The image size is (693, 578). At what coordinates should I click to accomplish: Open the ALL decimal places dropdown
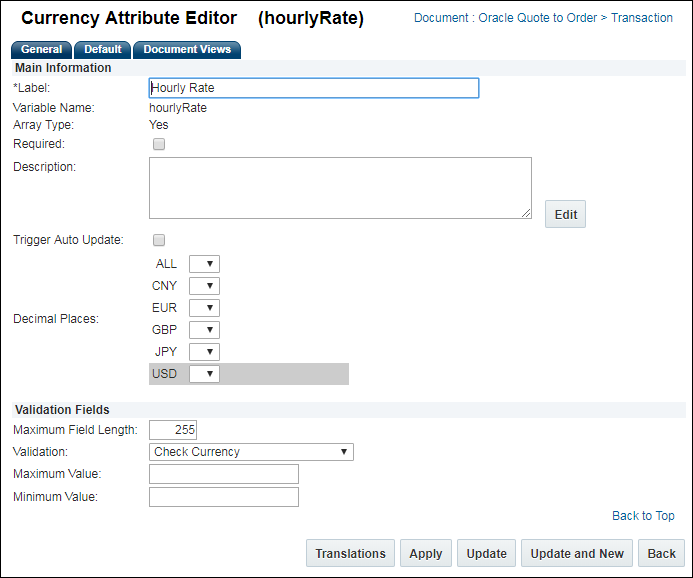204,264
